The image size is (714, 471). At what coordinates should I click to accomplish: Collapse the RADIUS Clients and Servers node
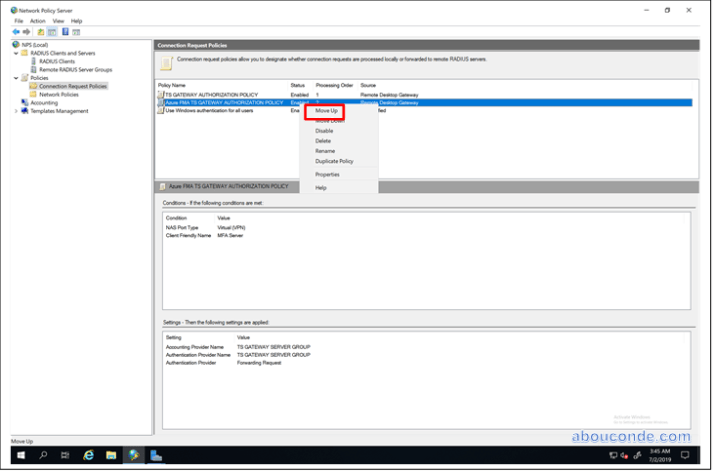15,53
